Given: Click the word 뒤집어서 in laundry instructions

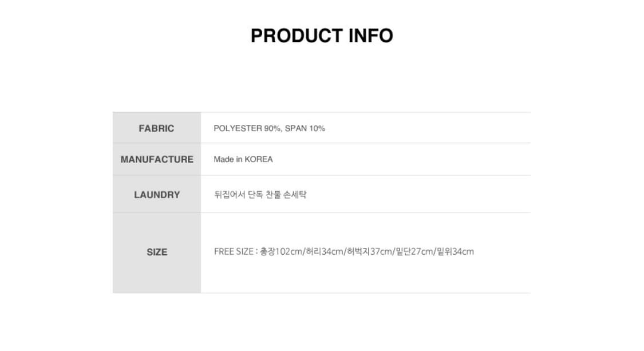Looking at the screenshot, I should pos(230,195).
